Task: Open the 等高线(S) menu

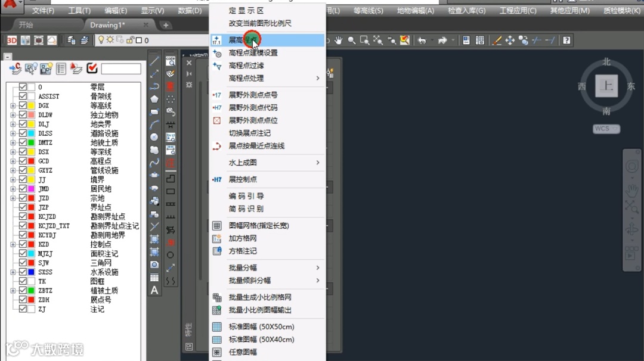Action: (369, 11)
